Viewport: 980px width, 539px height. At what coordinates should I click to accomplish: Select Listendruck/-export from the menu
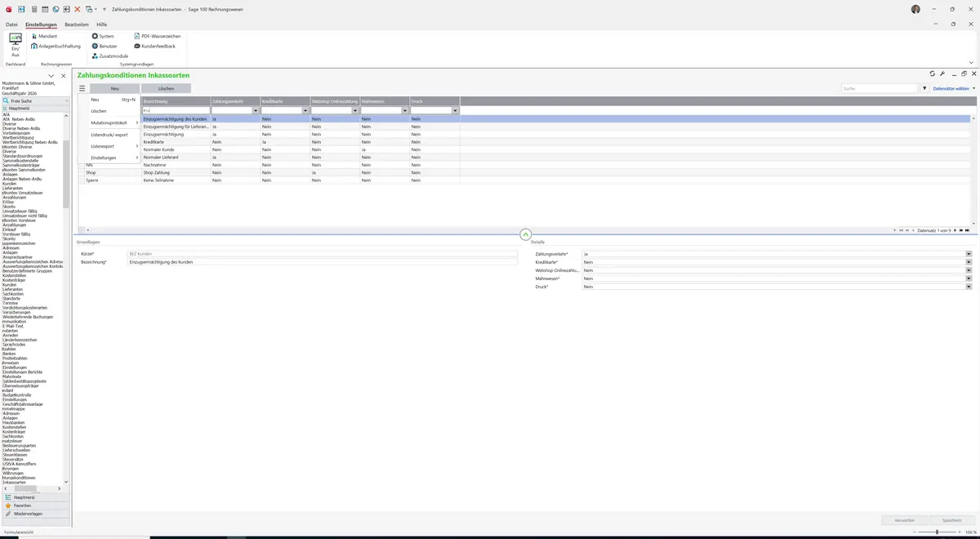click(109, 134)
